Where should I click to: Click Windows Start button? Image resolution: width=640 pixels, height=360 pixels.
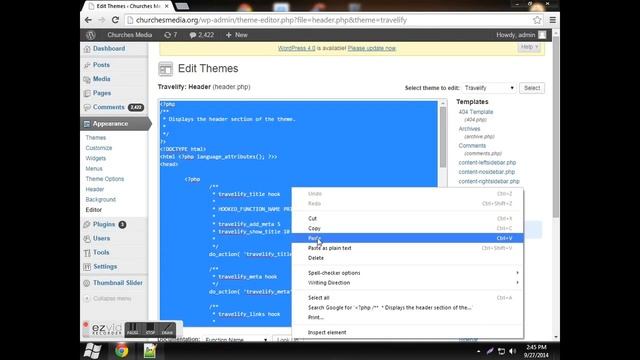92,351
